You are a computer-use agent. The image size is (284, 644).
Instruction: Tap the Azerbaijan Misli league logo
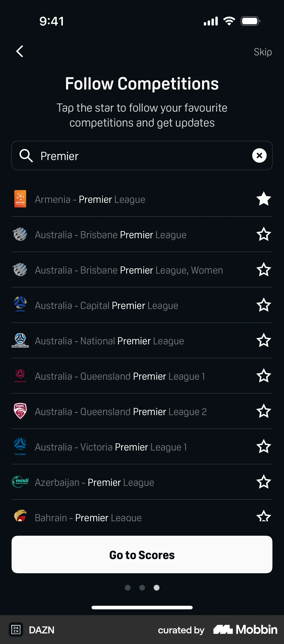point(20,482)
